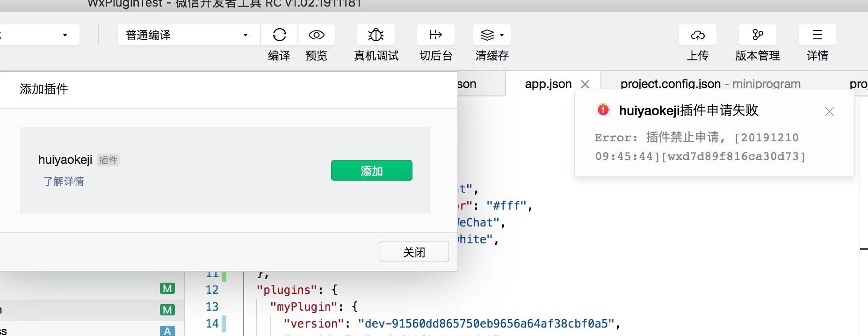Click the green 添加 button

click(x=372, y=170)
